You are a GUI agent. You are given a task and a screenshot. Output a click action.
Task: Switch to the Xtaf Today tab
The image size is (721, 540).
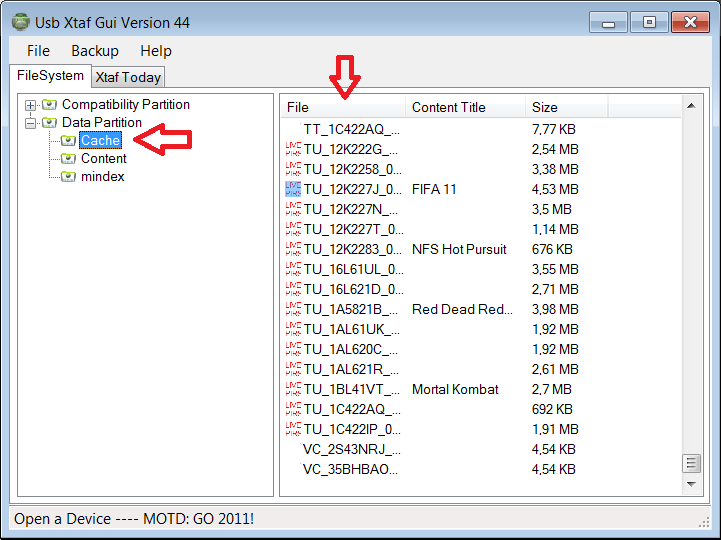pos(128,77)
